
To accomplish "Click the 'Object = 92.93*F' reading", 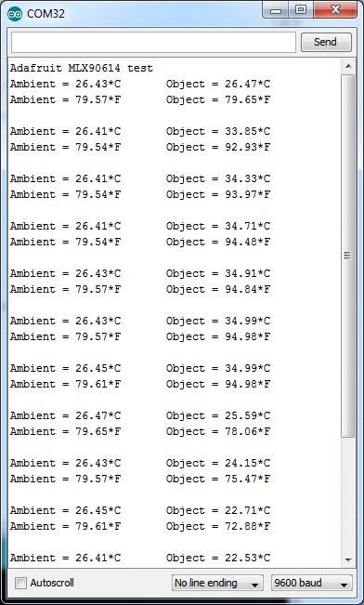I will click(218, 148).
